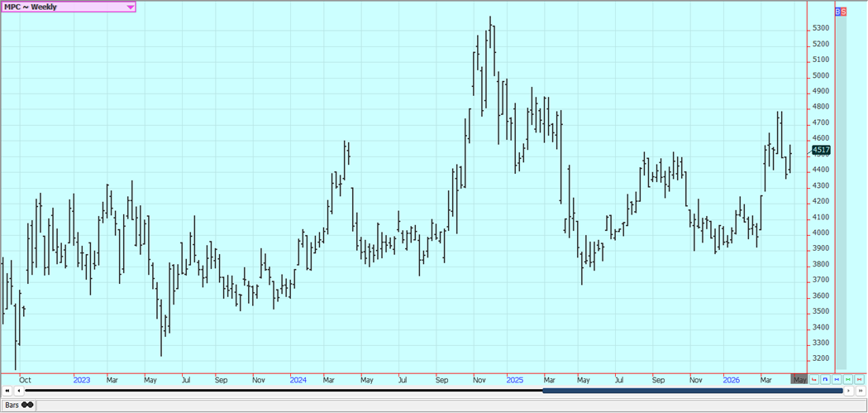Click the red horizontal scale icon
Screen dimensions: 868x413
tap(860, 380)
